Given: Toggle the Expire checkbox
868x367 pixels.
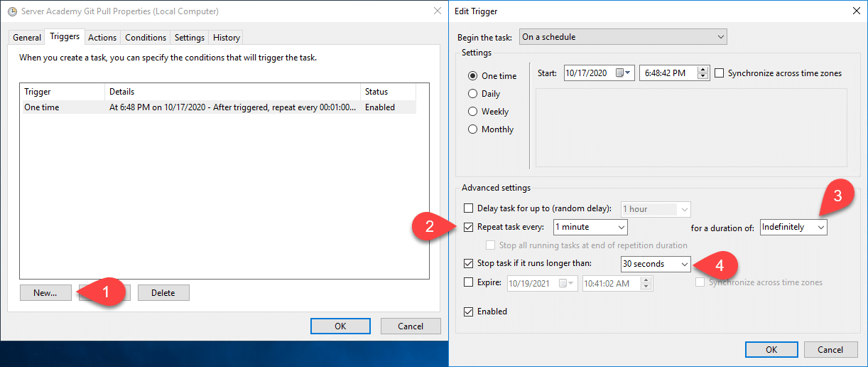Looking at the screenshot, I should coord(468,282).
